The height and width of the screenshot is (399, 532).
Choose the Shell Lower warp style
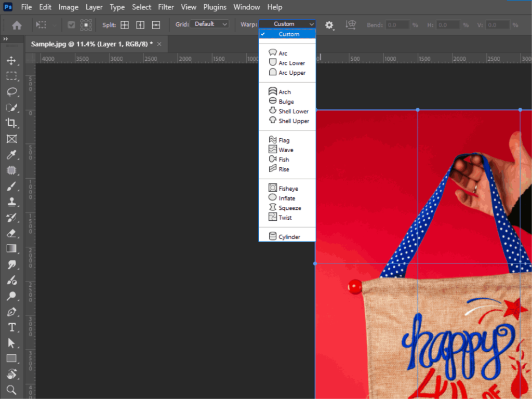coord(287,111)
